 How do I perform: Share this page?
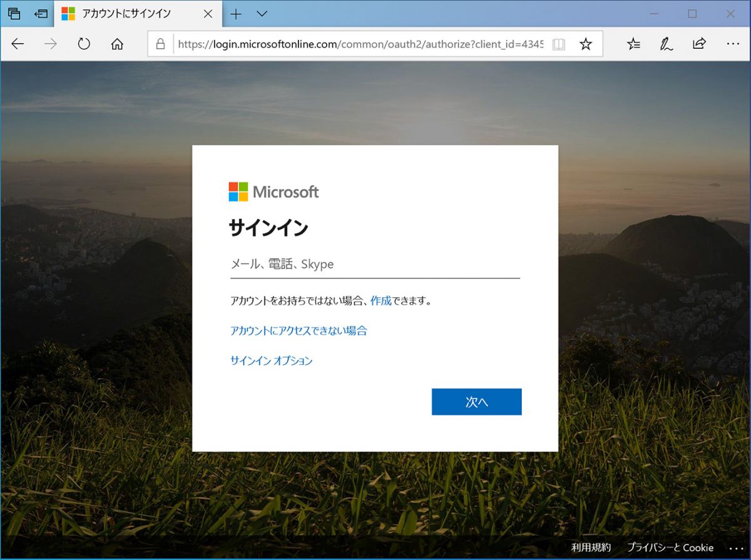click(699, 44)
